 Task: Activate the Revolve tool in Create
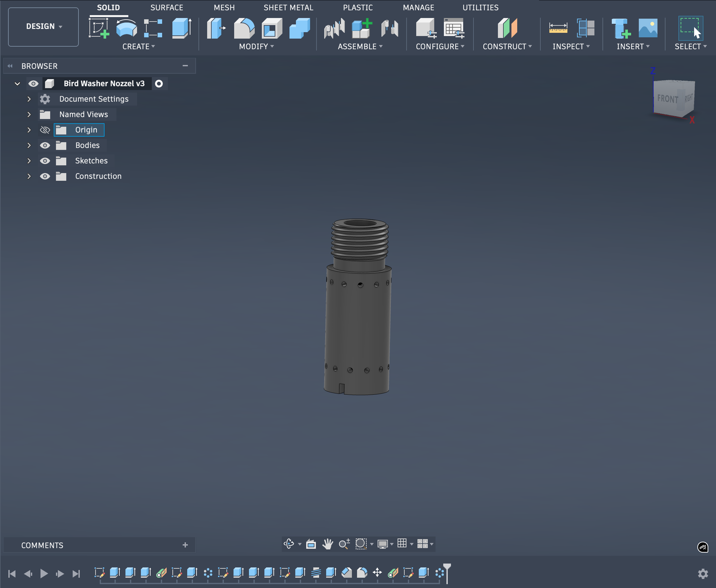126,29
